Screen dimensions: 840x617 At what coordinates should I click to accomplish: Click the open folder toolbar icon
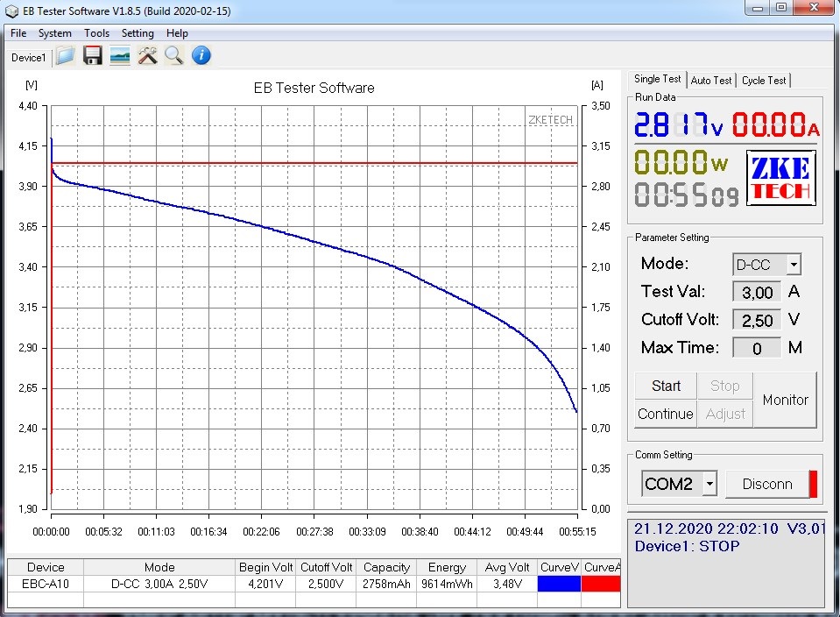coord(65,56)
